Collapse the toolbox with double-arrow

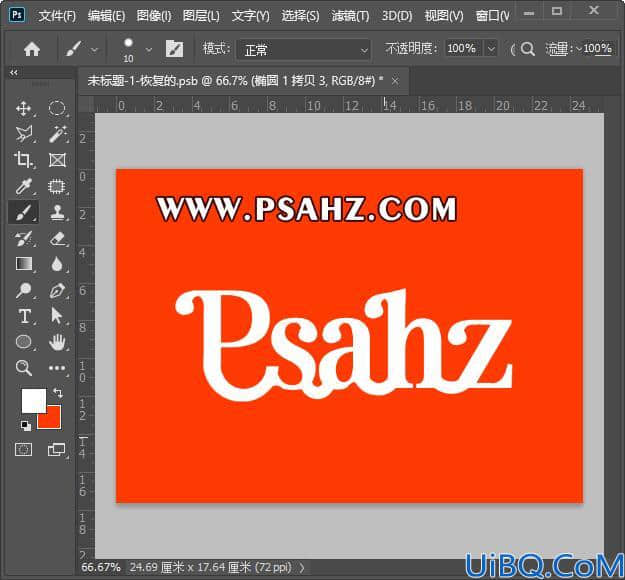14,73
